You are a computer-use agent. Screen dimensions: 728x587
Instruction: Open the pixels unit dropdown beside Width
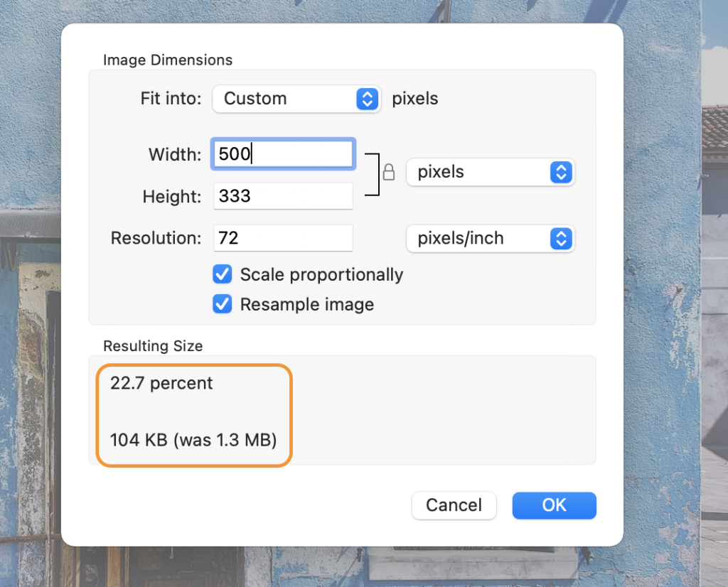coord(490,172)
